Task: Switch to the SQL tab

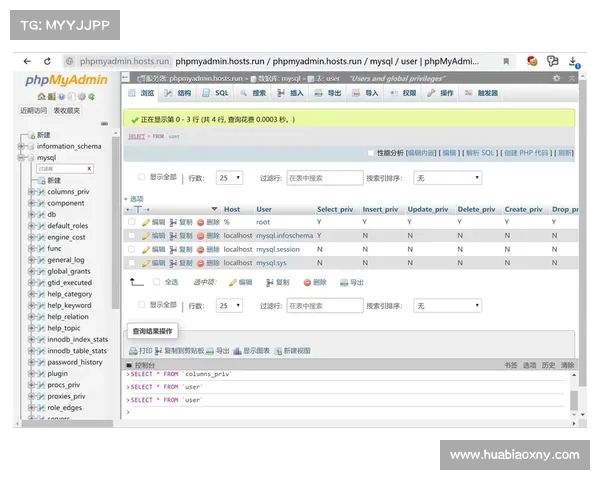Action: [216, 93]
